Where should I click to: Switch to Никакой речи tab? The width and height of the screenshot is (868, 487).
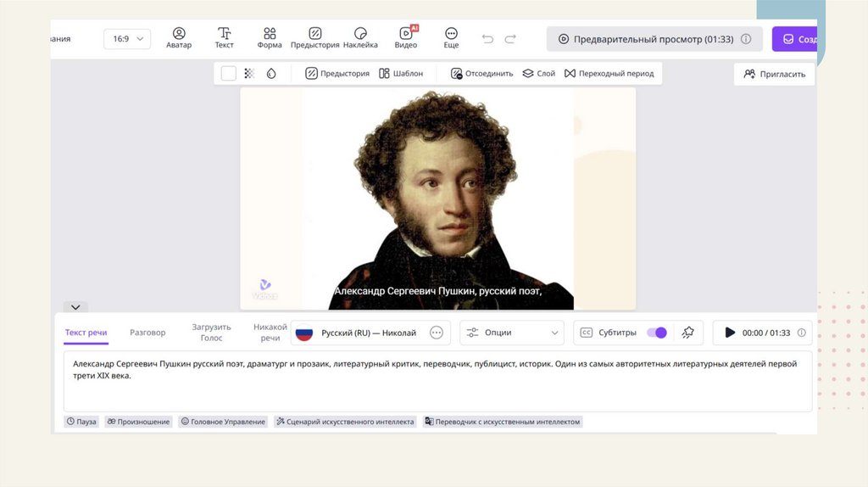(x=270, y=333)
